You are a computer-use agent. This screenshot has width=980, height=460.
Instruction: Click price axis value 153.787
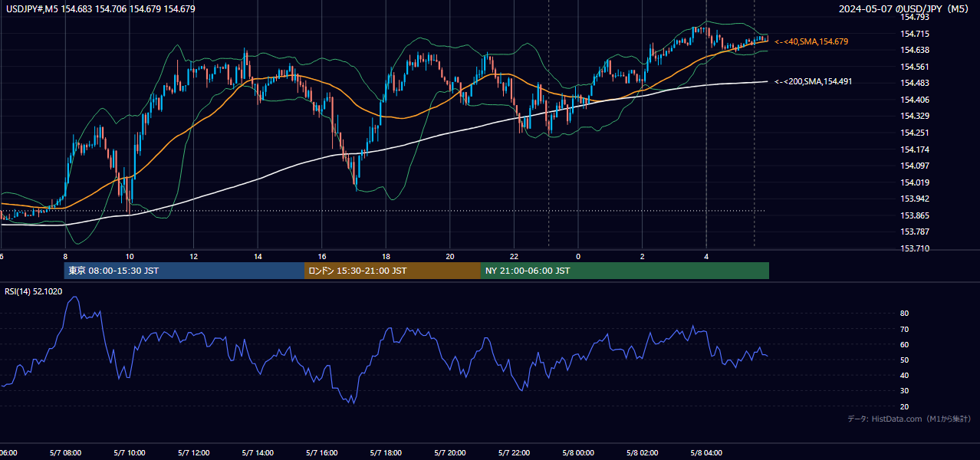point(915,232)
